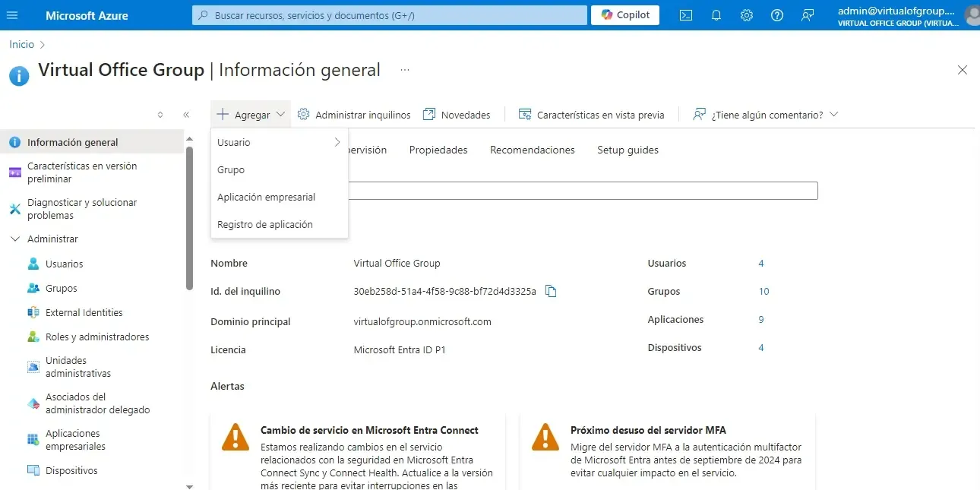Switch to the Propiedades tab
The height and width of the screenshot is (490, 980).
coord(438,150)
